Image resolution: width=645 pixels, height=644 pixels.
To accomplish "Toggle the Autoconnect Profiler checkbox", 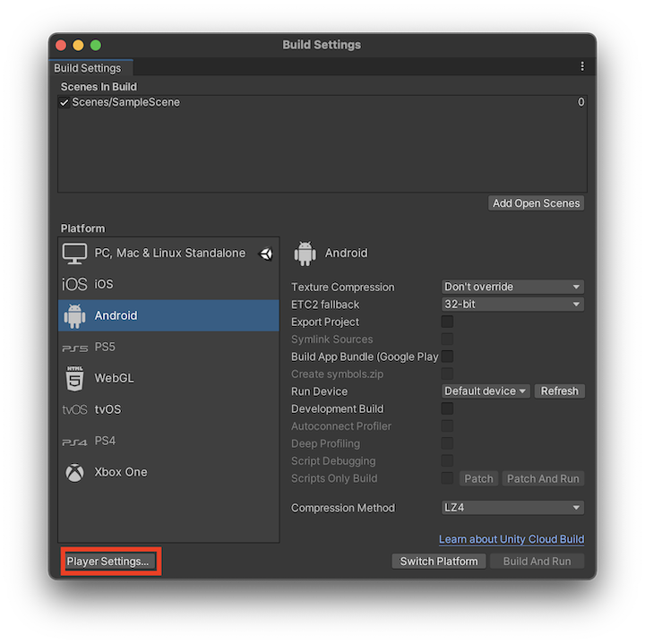I will 447,425.
